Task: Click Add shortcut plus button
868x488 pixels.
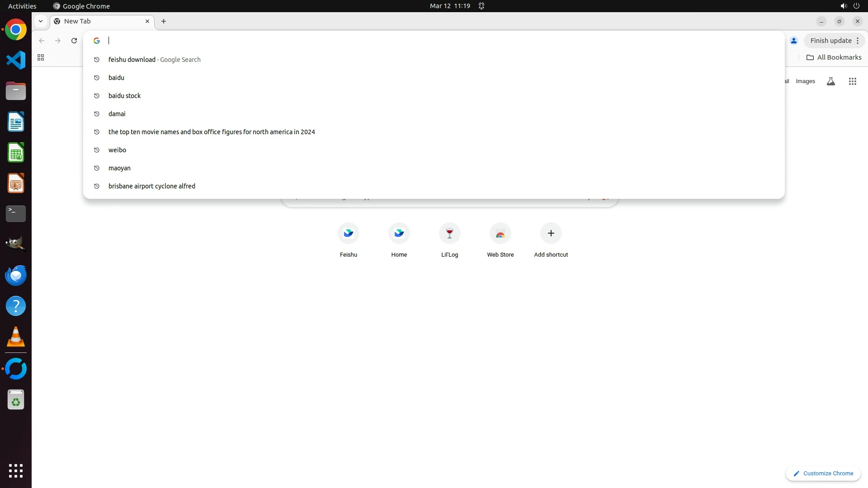Action: tap(551, 234)
